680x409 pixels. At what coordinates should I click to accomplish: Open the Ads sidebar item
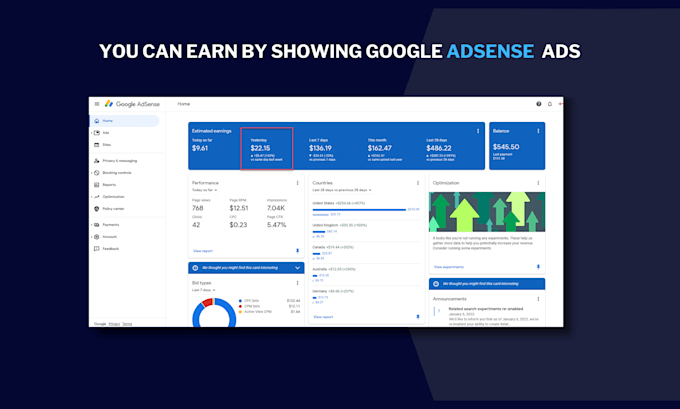(106, 133)
